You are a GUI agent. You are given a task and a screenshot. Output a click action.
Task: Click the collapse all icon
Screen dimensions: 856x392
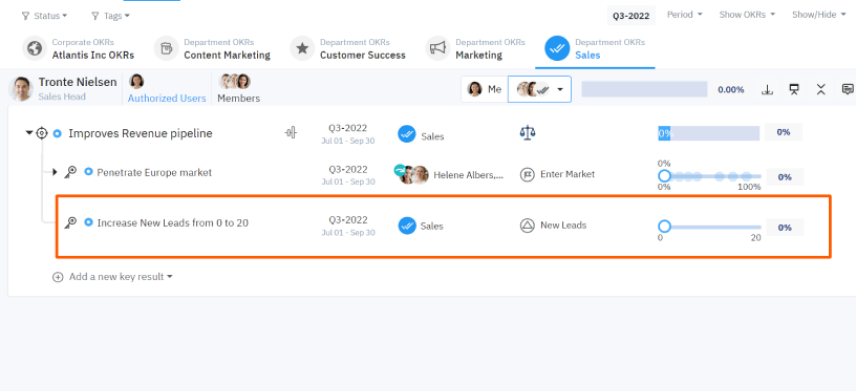[x=821, y=90]
